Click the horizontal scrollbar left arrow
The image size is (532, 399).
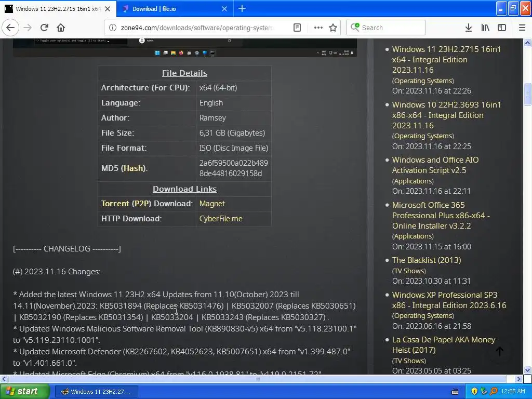4,379
